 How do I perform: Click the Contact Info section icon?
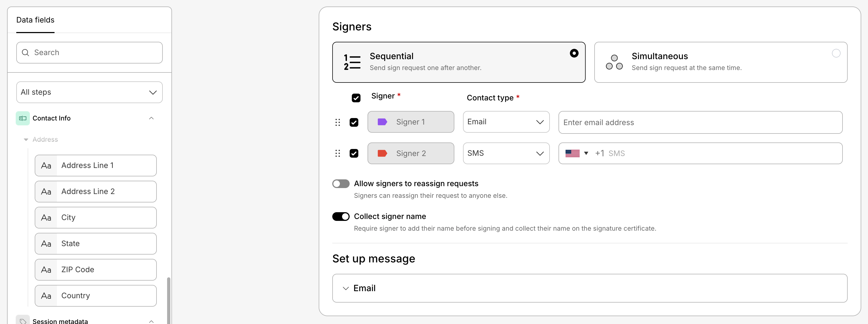coord(23,118)
